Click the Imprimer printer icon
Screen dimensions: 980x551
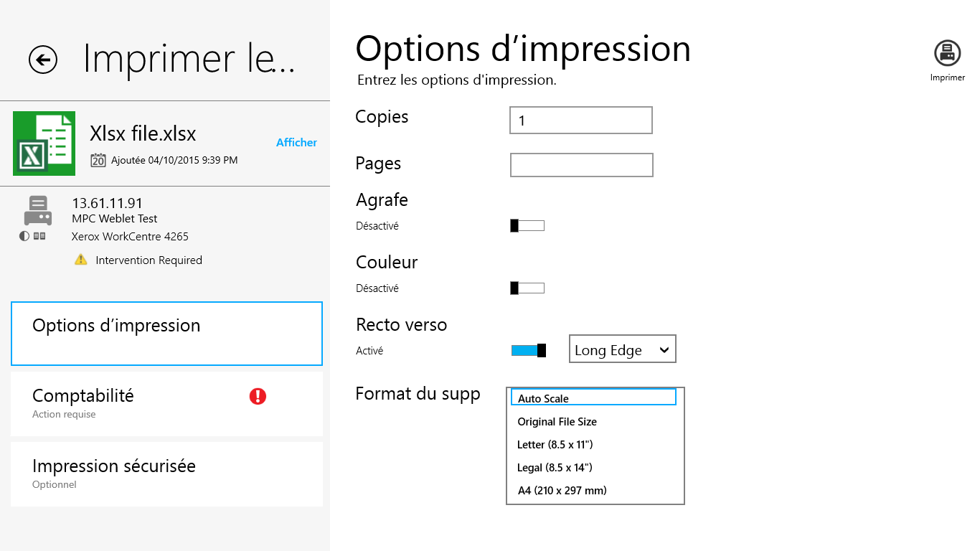pyautogui.click(x=947, y=53)
